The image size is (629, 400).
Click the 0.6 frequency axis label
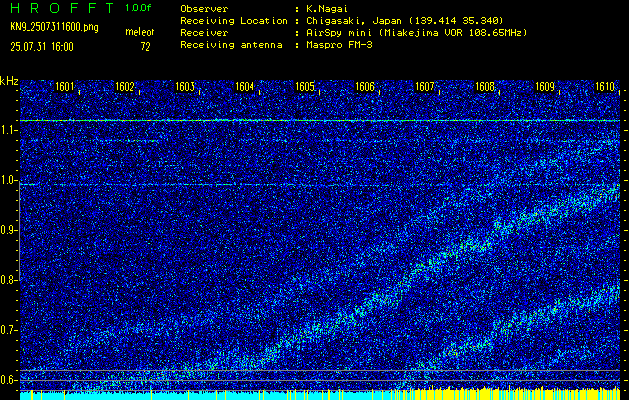point(8,380)
